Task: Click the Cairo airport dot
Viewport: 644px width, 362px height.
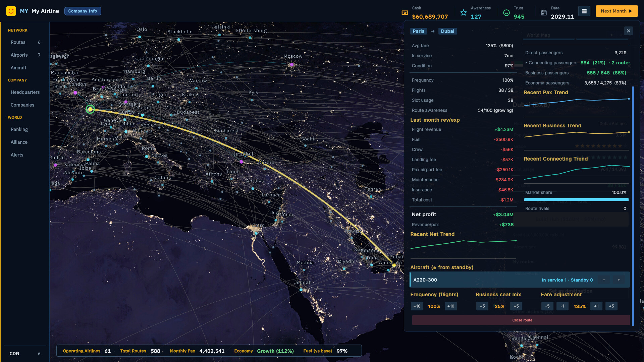Action: [256, 233]
